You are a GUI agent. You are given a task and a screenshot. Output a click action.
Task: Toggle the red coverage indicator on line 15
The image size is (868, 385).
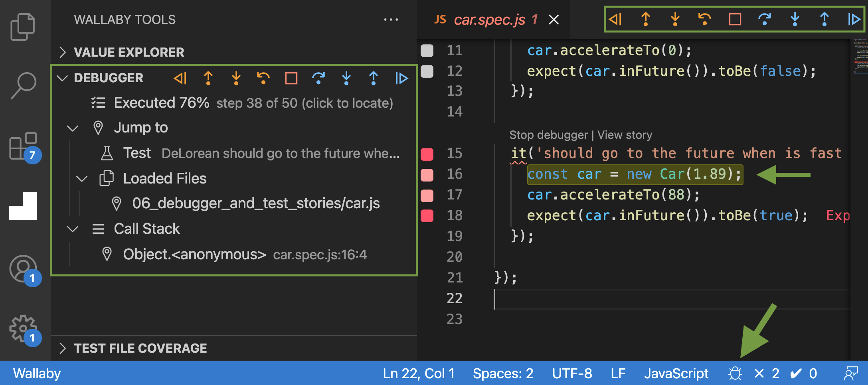pyautogui.click(x=427, y=154)
